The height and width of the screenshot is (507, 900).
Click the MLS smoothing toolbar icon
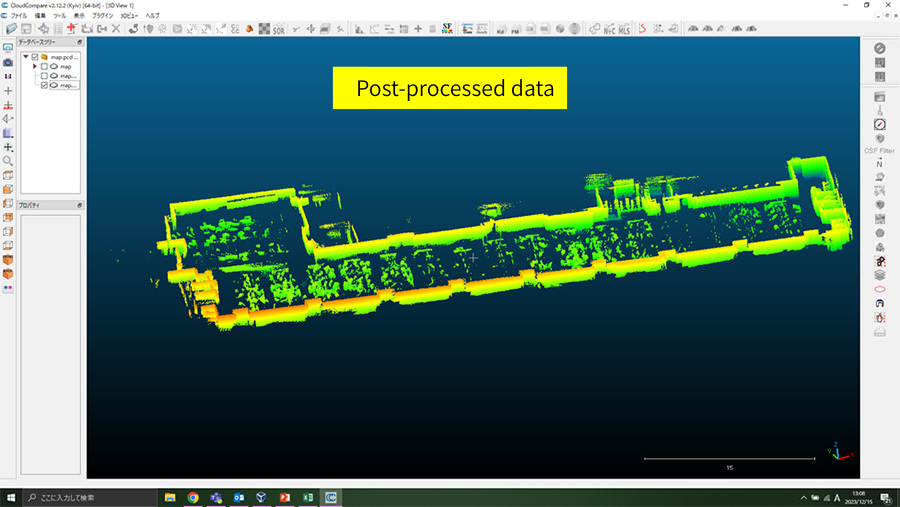(x=624, y=29)
